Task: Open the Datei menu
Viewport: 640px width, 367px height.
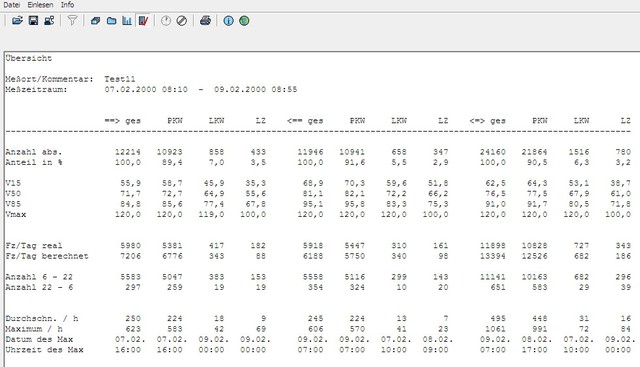Action: click(11, 5)
